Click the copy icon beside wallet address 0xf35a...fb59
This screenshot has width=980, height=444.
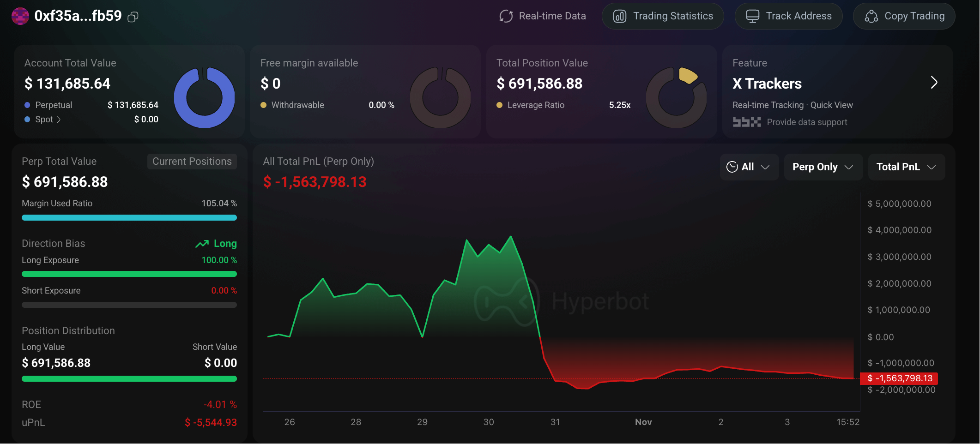pos(133,17)
